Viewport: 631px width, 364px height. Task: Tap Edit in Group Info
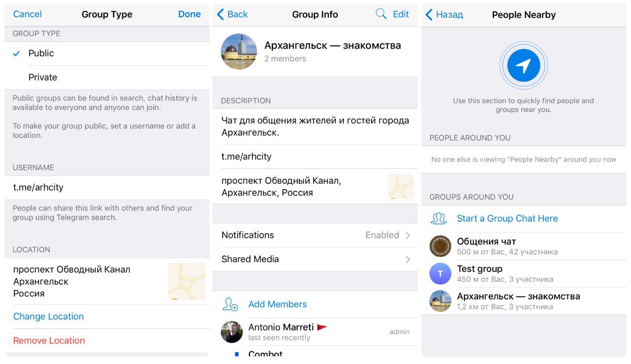coord(401,14)
